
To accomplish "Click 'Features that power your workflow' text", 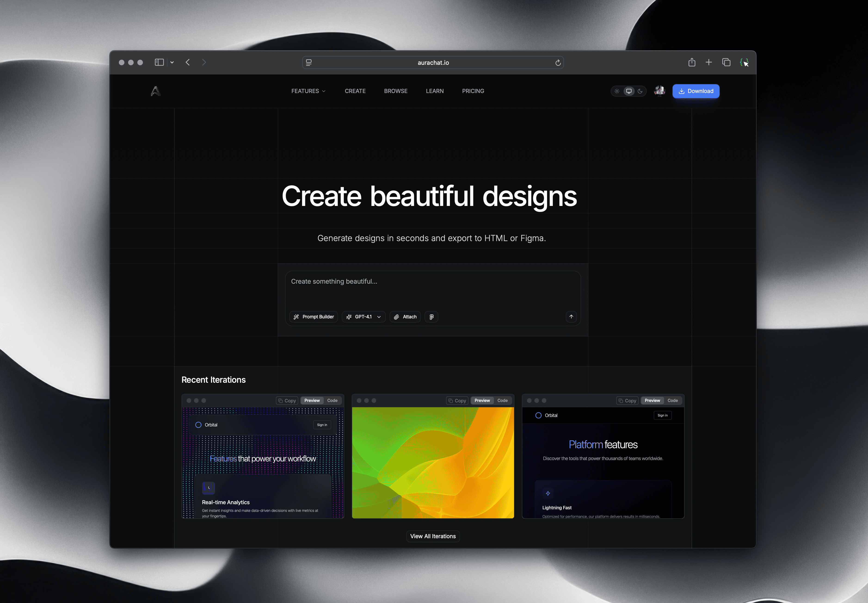I will pyautogui.click(x=263, y=459).
